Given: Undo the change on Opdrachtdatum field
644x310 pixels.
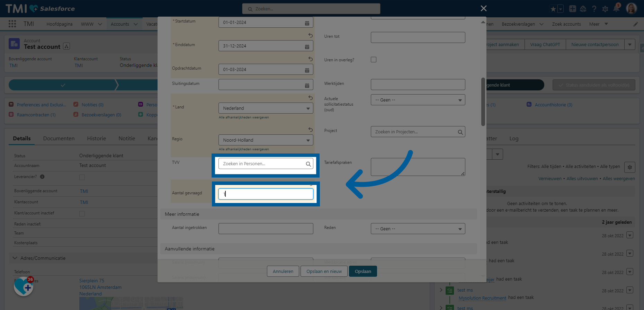Looking at the screenshot, I should 311,59.
